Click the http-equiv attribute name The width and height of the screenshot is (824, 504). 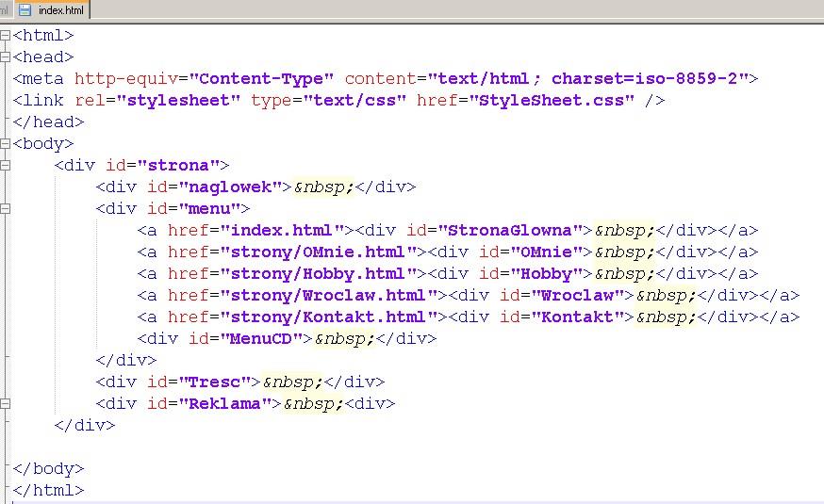(x=126, y=79)
